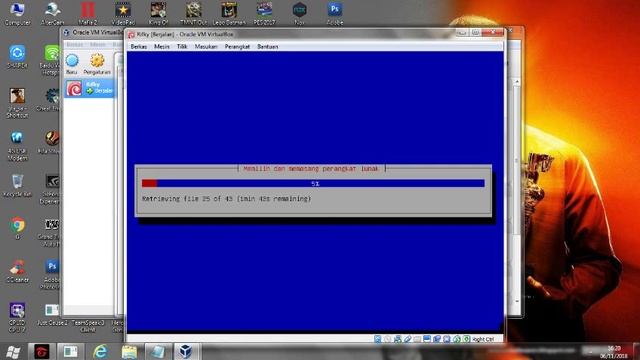Click the Mafia 2 desktop icon
Viewport: 640px width, 360px height.
[87, 13]
